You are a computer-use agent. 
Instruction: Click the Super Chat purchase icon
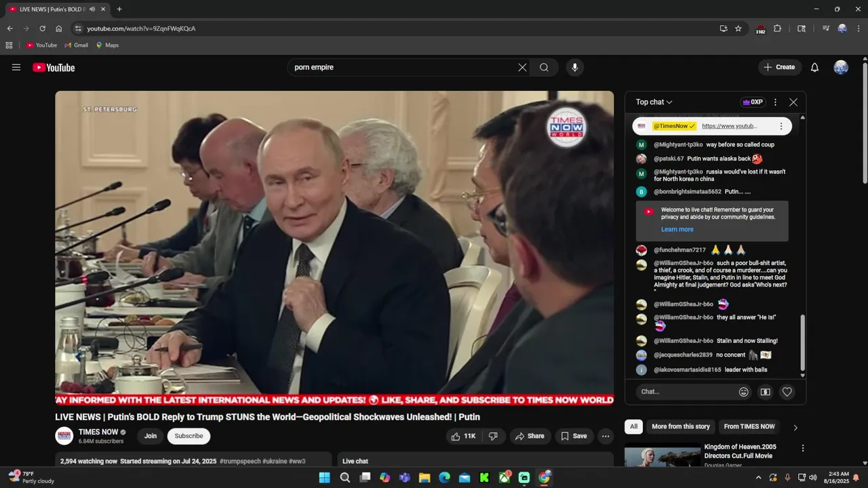click(766, 392)
